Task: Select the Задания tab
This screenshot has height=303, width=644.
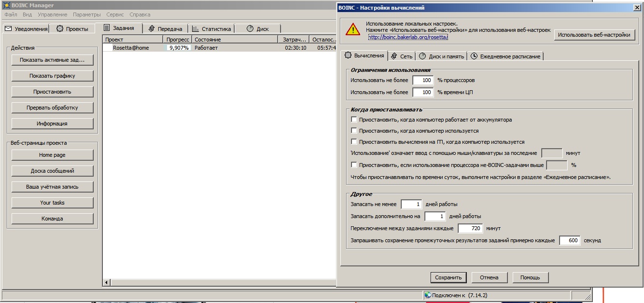Action: (x=119, y=28)
